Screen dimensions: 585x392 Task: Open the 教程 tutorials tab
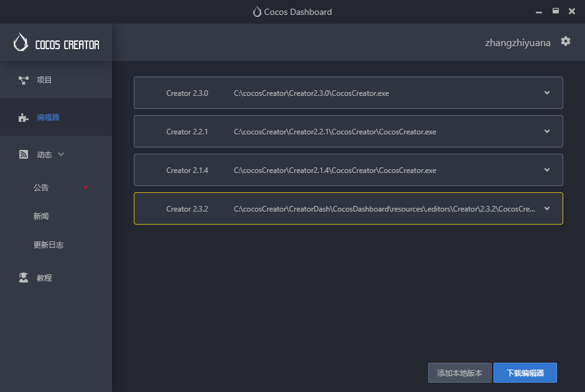pos(44,278)
